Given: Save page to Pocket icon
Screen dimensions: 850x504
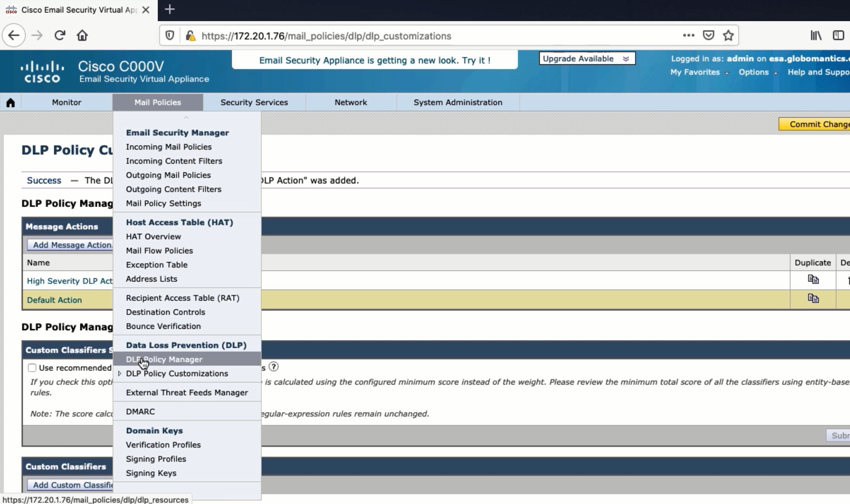Looking at the screenshot, I should point(708,35).
